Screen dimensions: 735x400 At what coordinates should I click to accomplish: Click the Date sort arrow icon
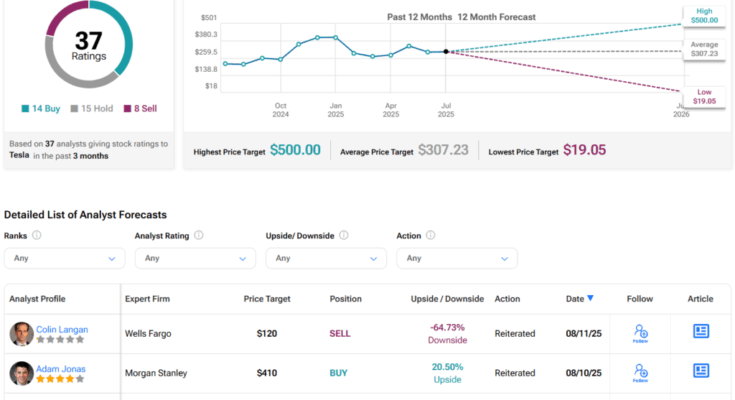pyautogui.click(x=590, y=298)
